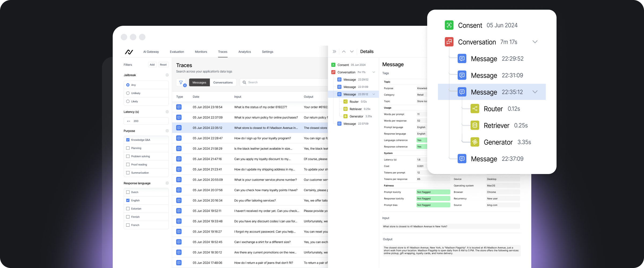The image size is (644, 268).
Task: Open the AI Gateway nav item
Action: pyautogui.click(x=151, y=52)
